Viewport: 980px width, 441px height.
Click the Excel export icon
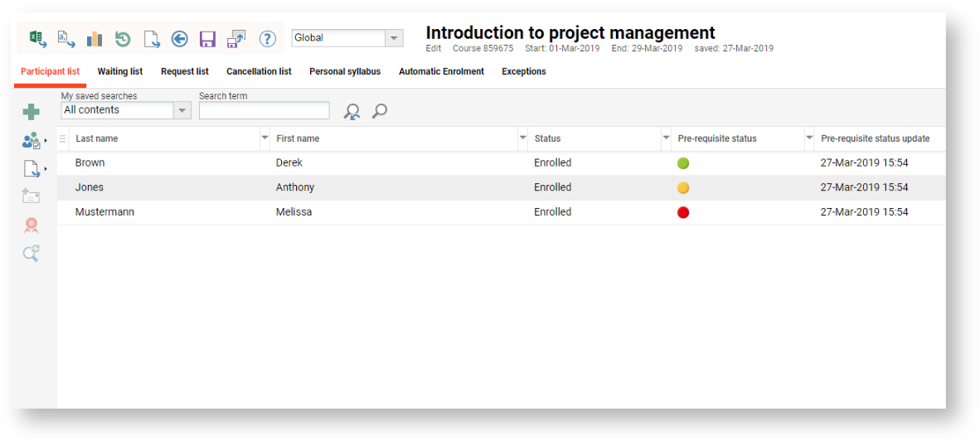click(x=37, y=38)
